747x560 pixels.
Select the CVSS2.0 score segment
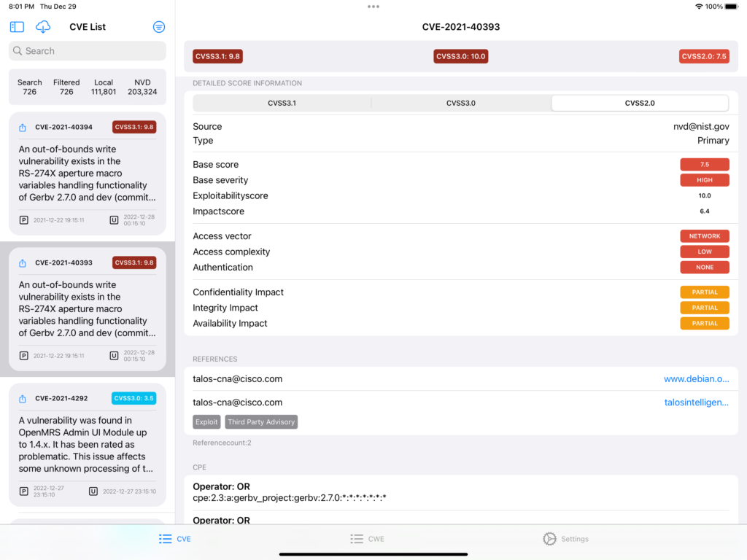tap(640, 104)
